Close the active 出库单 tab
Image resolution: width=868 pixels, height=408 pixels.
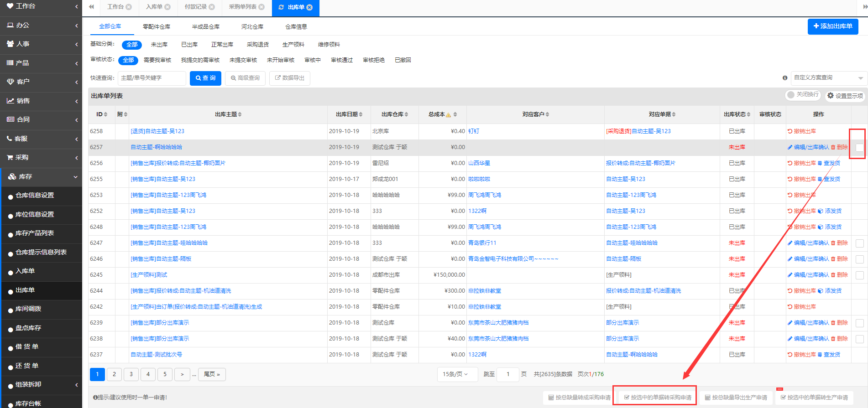(310, 7)
